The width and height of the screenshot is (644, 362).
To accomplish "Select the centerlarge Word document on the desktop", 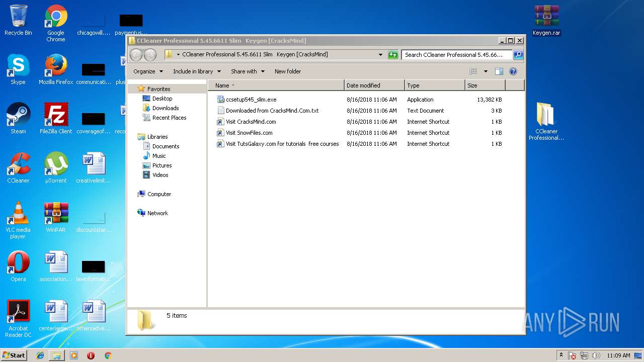I will coord(56,316).
